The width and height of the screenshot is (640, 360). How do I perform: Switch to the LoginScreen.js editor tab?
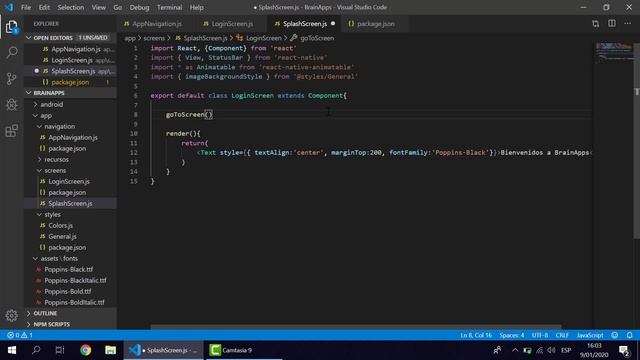tap(232, 24)
